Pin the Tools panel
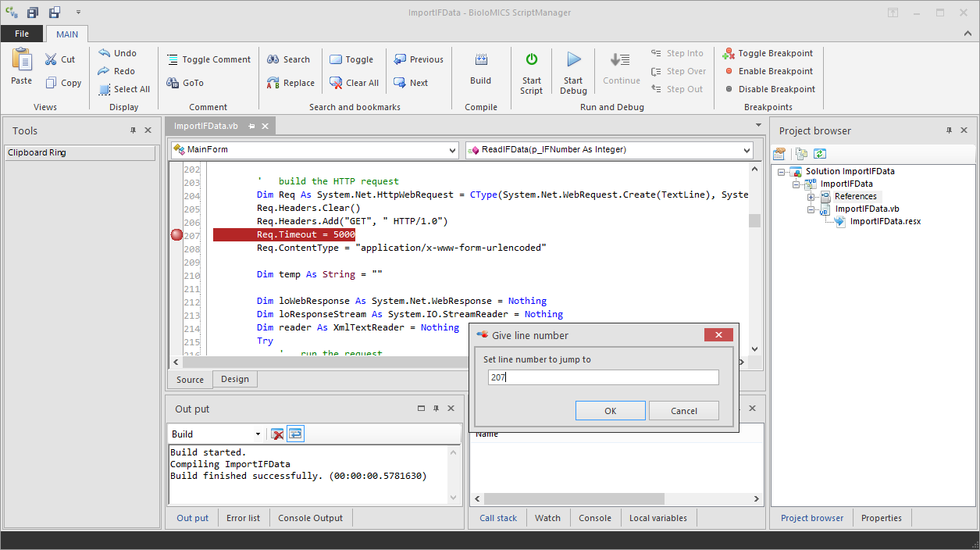Image resolution: width=980 pixels, height=550 pixels. pyautogui.click(x=133, y=130)
